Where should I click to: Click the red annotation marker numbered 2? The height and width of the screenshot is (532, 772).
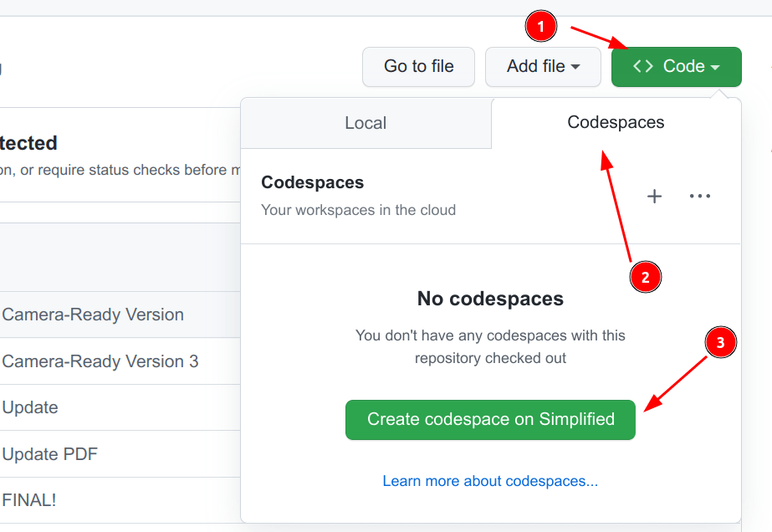pyautogui.click(x=646, y=277)
